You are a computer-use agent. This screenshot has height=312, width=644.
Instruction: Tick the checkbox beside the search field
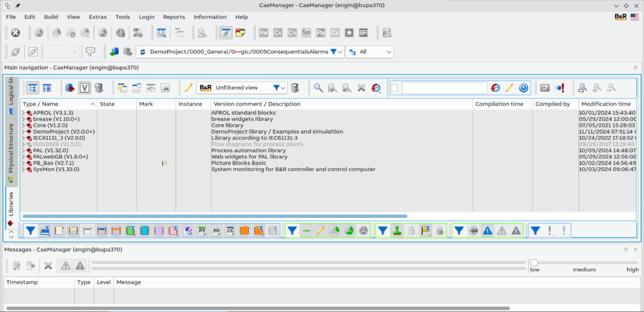click(394, 88)
